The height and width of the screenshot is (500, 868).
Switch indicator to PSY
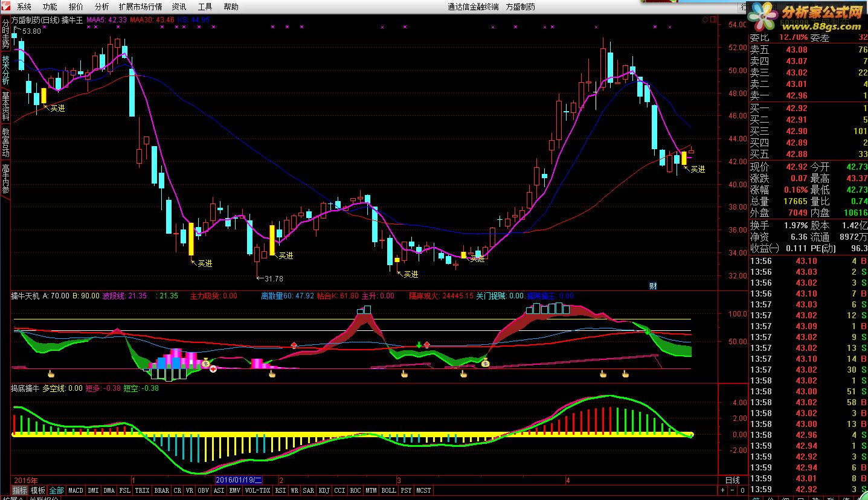(x=407, y=490)
